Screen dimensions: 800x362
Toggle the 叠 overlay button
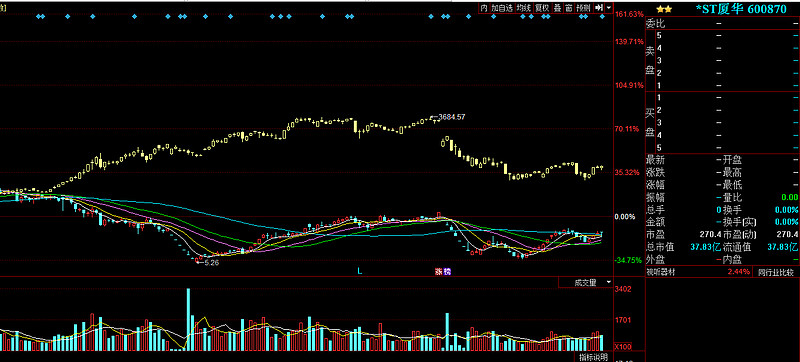(557, 8)
